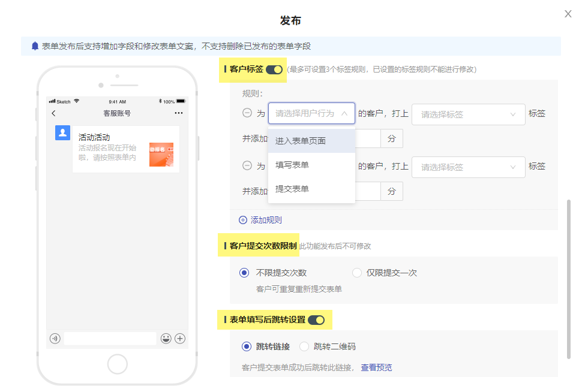Viewport: 576px width, 392px height.
Task: Click the plus icon in phone chat bar
Action: (180, 339)
